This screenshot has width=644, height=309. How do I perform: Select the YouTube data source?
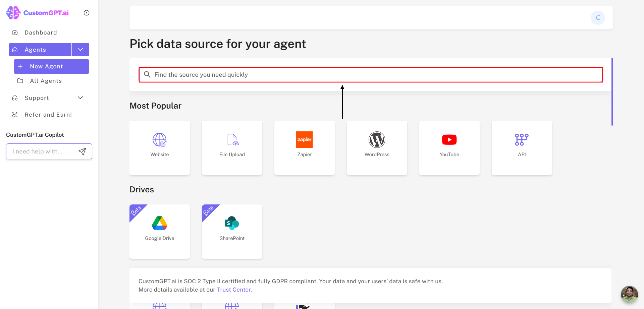(449, 148)
